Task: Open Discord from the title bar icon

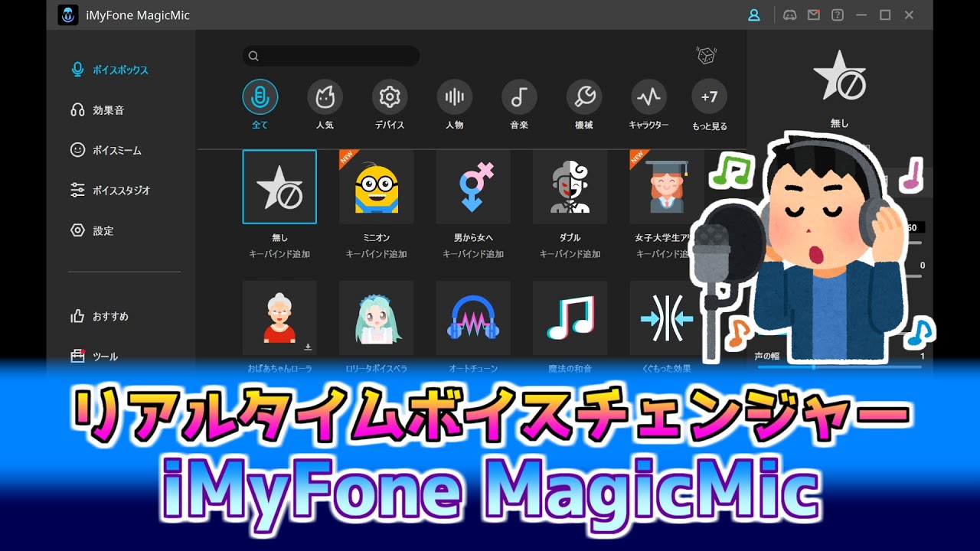Action: [x=789, y=14]
